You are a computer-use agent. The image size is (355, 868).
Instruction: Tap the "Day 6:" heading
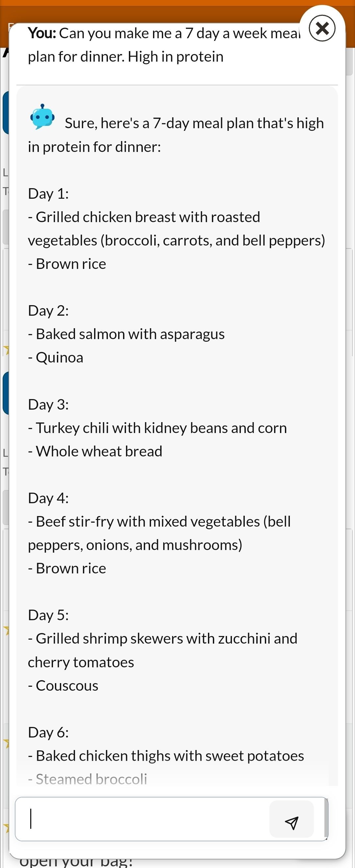pos(48,733)
